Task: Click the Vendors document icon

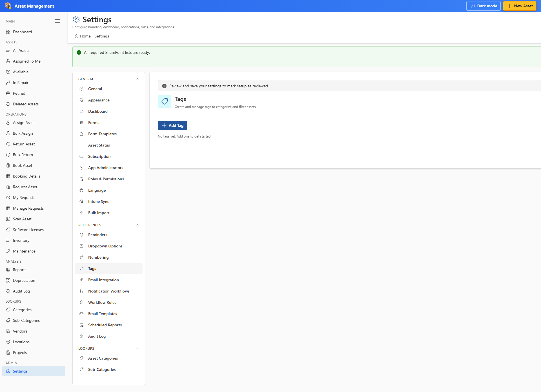Action: pyautogui.click(x=8, y=331)
